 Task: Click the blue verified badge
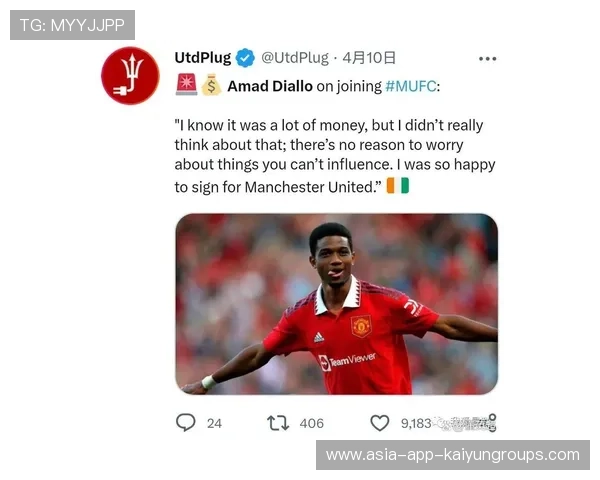coord(245,58)
